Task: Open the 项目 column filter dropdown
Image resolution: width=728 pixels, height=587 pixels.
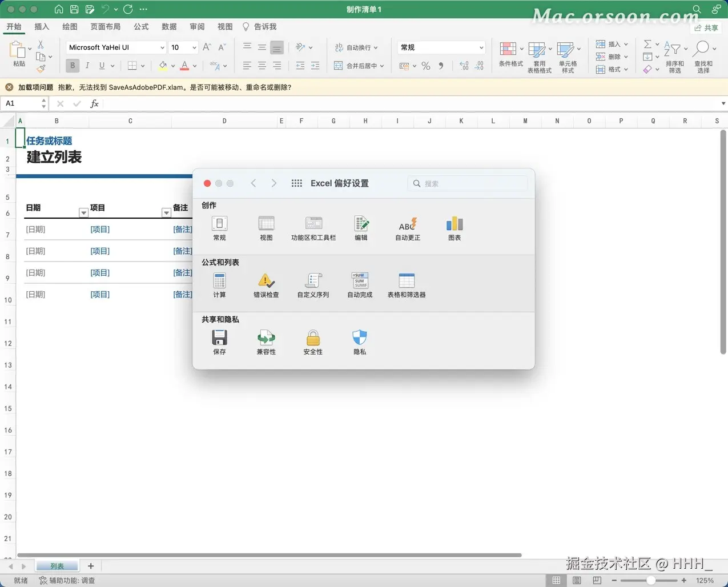Action: click(x=166, y=213)
